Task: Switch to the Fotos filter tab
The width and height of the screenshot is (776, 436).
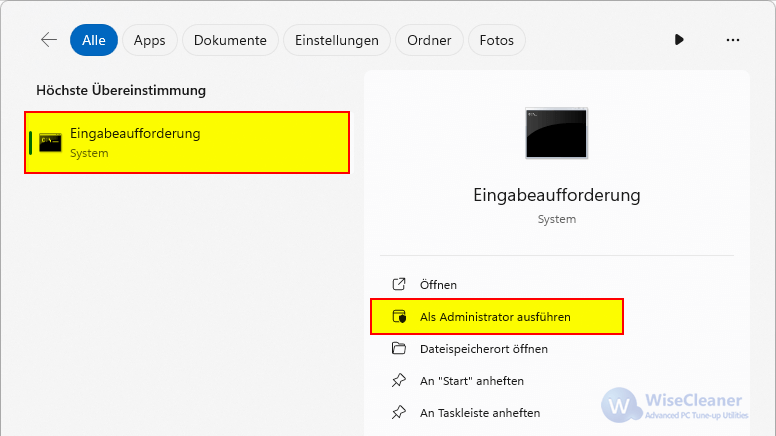Action: 496,40
